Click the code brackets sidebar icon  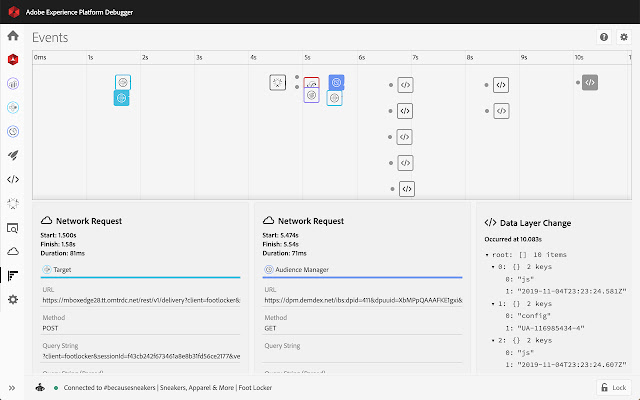[x=13, y=179]
